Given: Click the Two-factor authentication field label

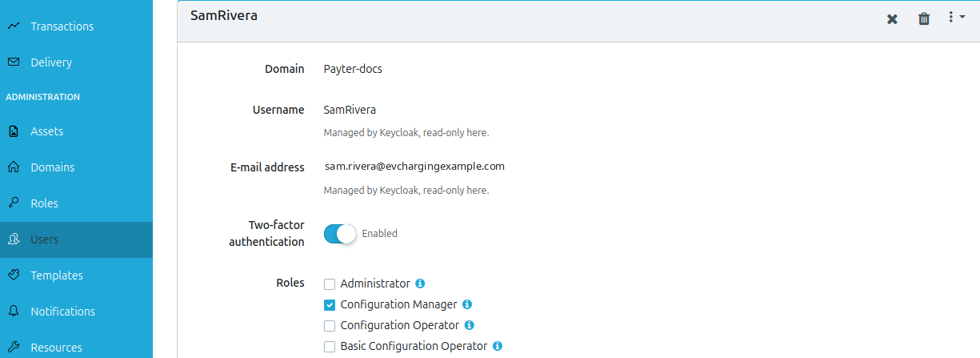Looking at the screenshot, I should point(266,233).
